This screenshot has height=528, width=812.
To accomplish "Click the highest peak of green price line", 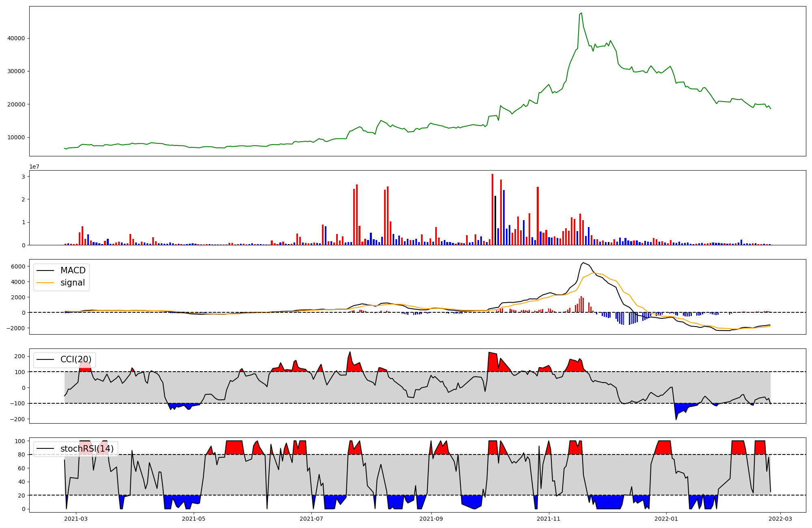I will (581, 13).
